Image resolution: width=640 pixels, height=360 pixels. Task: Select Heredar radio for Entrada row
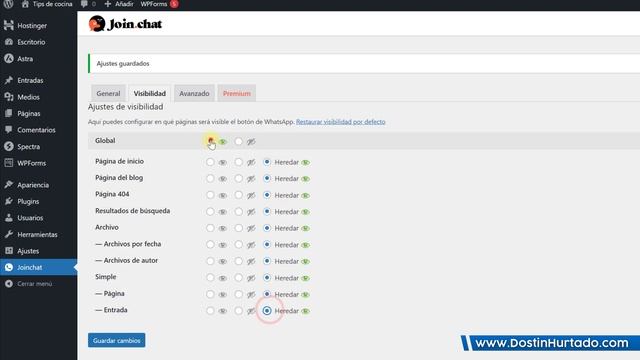[x=267, y=311]
